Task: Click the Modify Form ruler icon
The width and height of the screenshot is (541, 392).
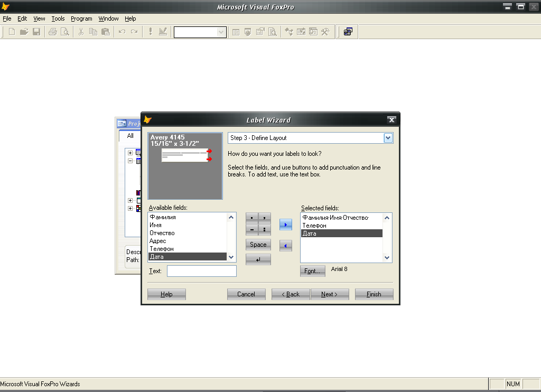Action: click(x=163, y=32)
